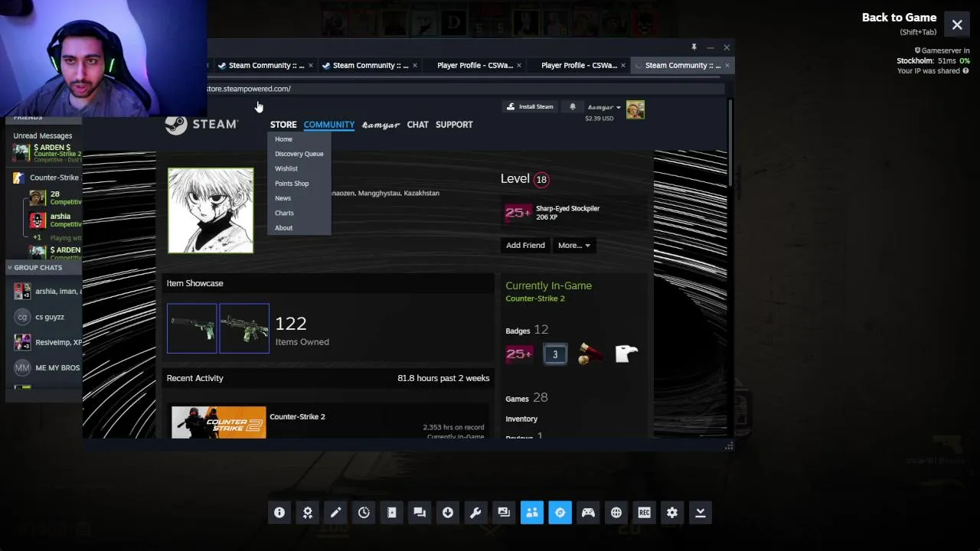Toggle the highlighted friends list icon in the overlay

point(532,513)
